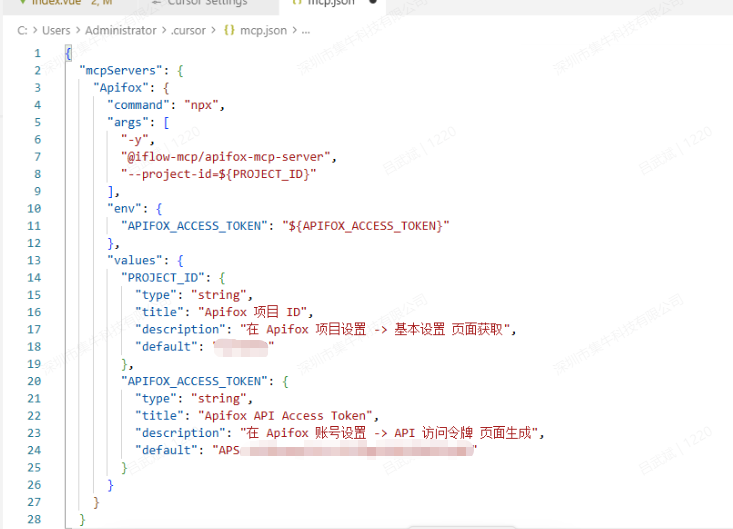The image size is (733, 529).
Task: Click line number 28 in the gutter
Action: (34, 519)
